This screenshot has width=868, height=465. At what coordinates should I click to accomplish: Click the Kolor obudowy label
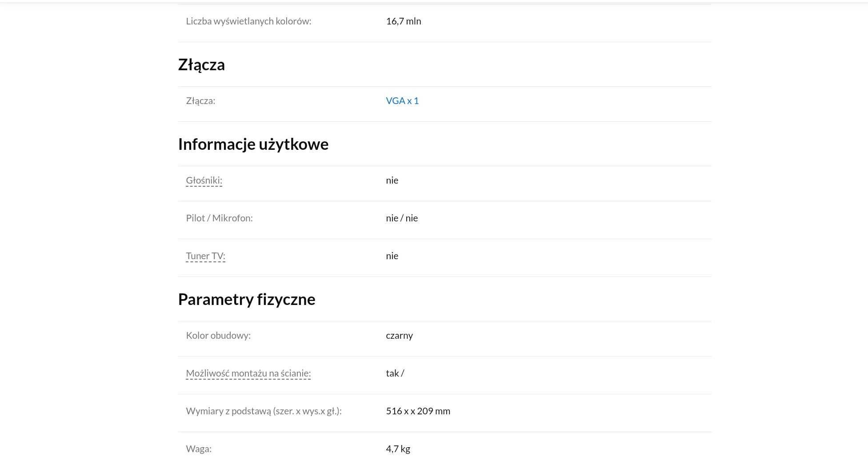[218, 336]
